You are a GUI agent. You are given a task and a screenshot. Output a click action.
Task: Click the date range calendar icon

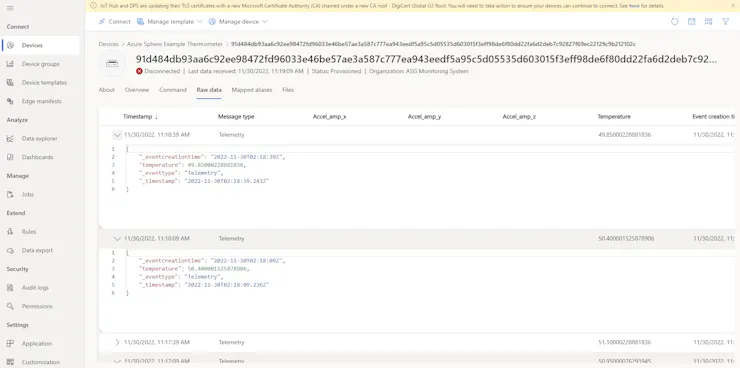click(691, 22)
